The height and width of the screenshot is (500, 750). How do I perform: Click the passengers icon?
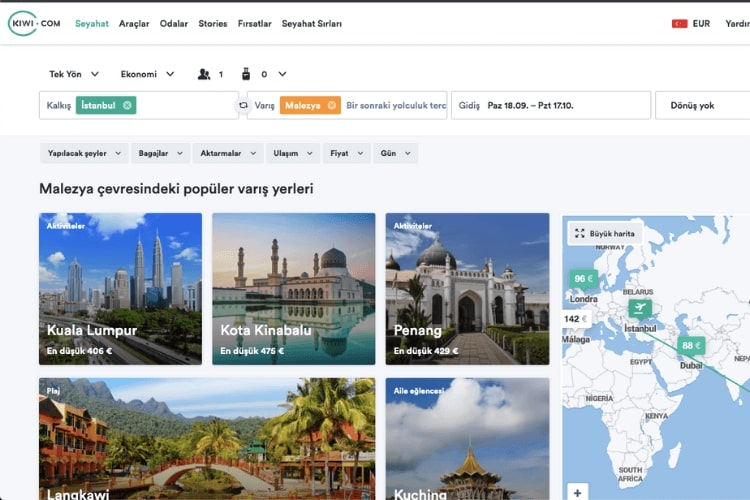(x=204, y=74)
